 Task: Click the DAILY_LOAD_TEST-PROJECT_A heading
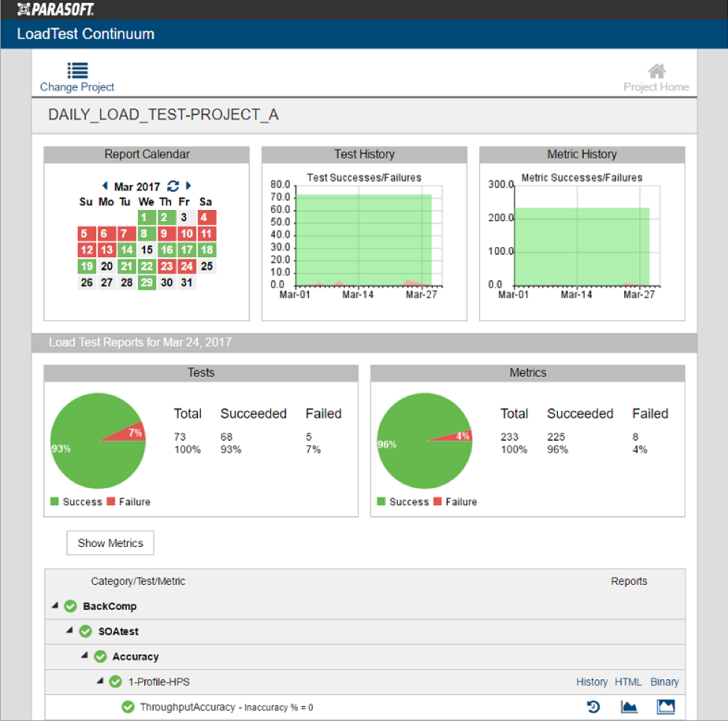[x=164, y=114]
